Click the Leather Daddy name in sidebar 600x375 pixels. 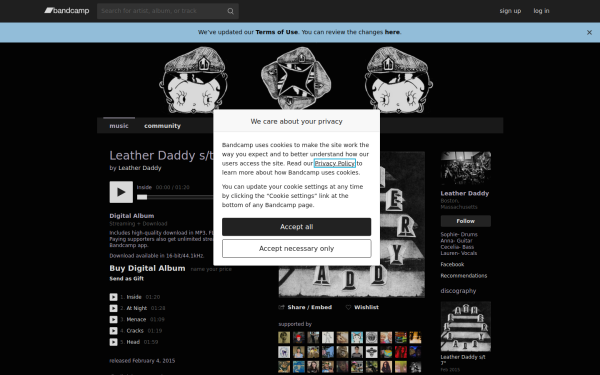coord(465,194)
